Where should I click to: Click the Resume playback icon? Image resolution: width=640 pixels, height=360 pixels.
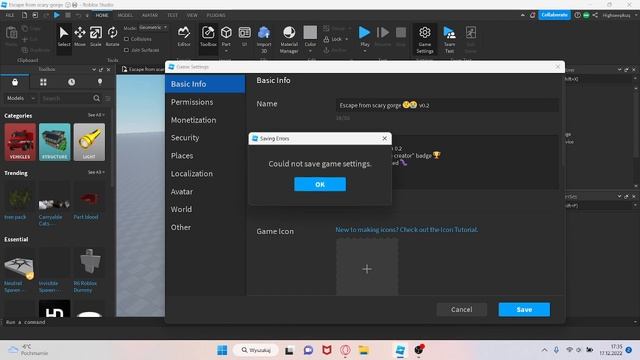[x=383, y=33]
